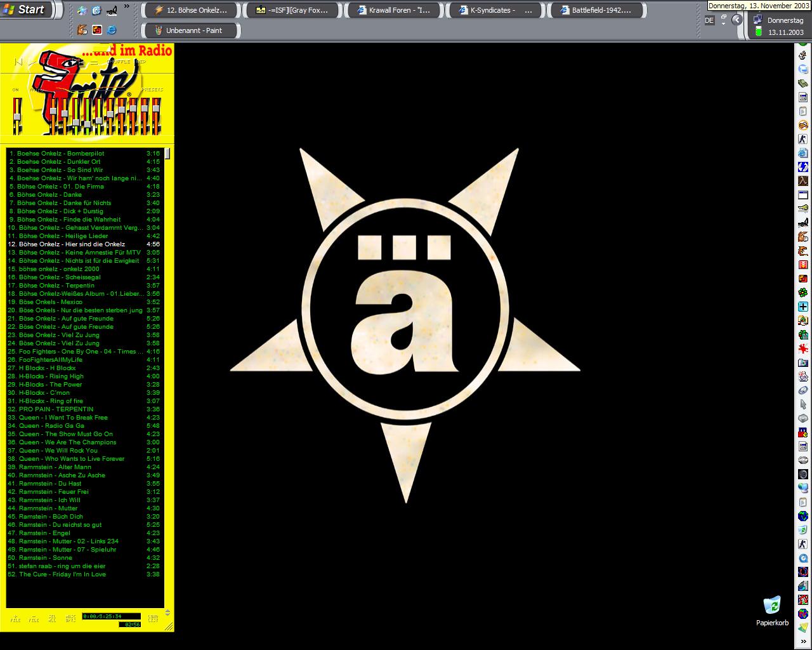The width and height of the screenshot is (812, 650).
Task: Select track 1 Boehse Onkelz - Bomberpilot
Action: pos(84,153)
